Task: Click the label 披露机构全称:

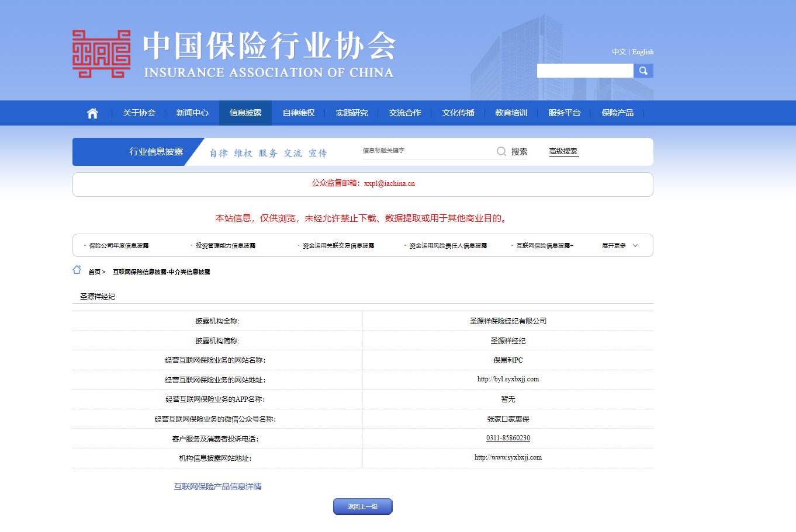Action: [x=217, y=321]
